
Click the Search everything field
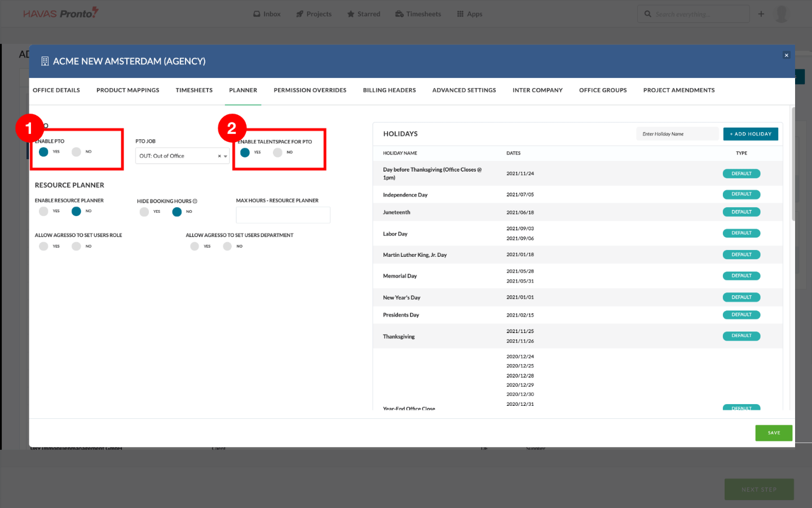point(694,14)
